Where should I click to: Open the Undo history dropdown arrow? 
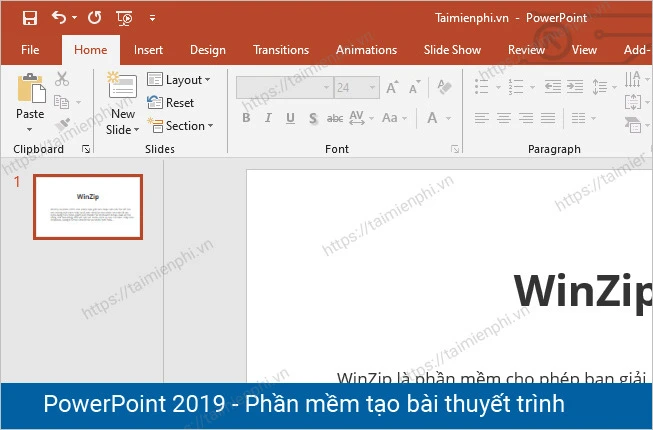75,18
